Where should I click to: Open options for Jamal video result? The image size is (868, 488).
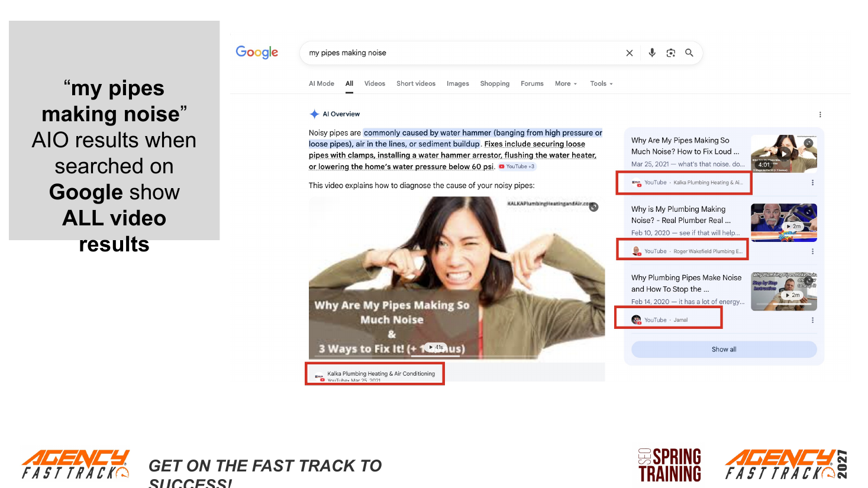[x=812, y=320]
